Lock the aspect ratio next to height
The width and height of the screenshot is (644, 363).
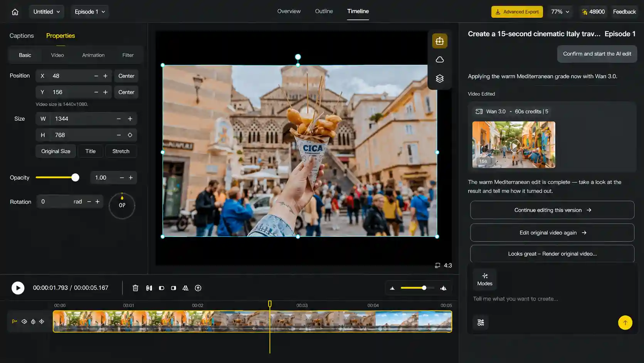pos(130,135)
